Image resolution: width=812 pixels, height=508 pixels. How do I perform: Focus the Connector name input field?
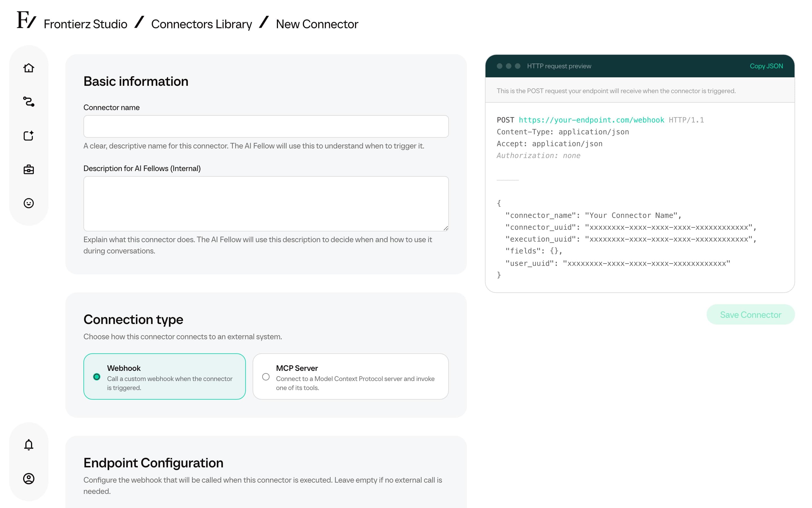pos(266,126)
